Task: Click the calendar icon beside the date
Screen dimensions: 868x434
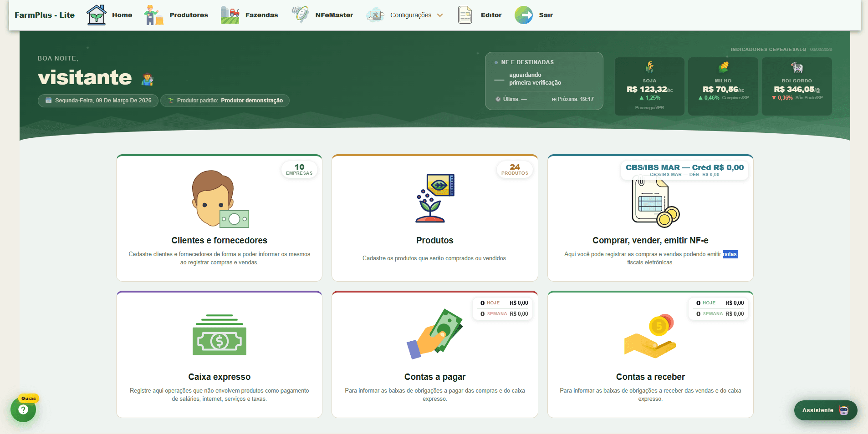Action: 48,101
